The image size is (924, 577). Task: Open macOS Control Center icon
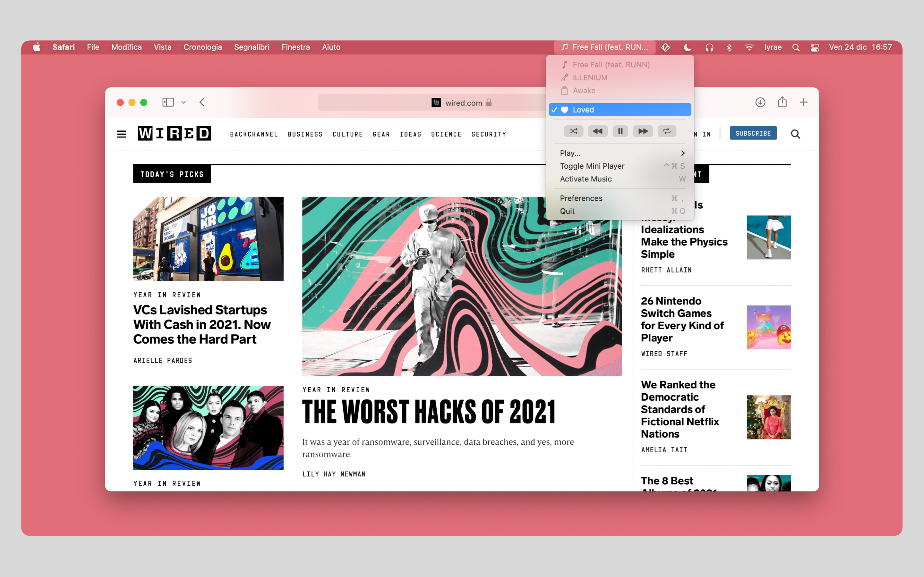click(815, 47)
